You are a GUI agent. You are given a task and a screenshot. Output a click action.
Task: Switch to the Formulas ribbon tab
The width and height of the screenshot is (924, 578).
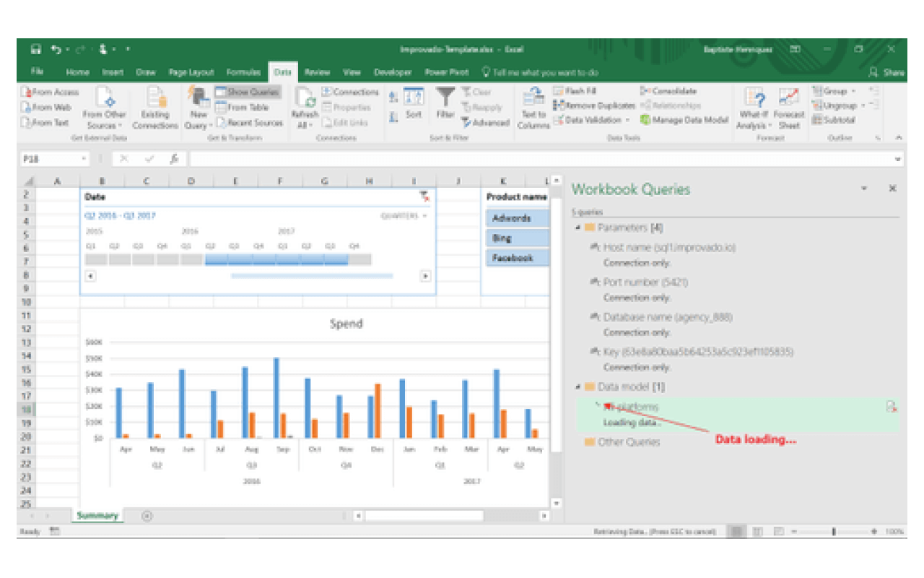[243, 72]
